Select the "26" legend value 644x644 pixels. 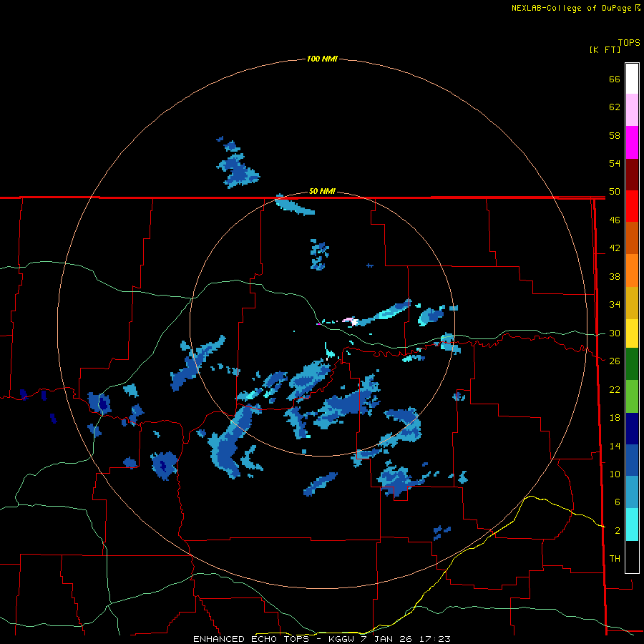coord(615,361)
